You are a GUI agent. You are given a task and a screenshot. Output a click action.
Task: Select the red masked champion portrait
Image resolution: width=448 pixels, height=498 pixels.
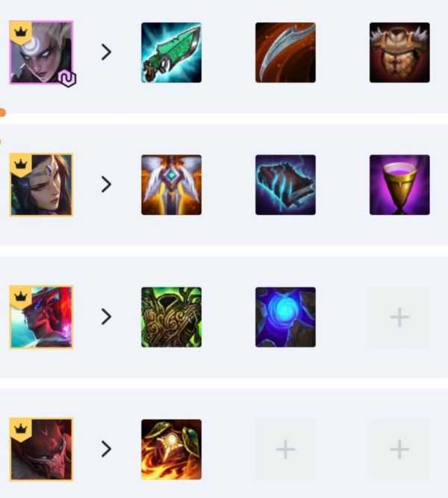tap(41, 449)
